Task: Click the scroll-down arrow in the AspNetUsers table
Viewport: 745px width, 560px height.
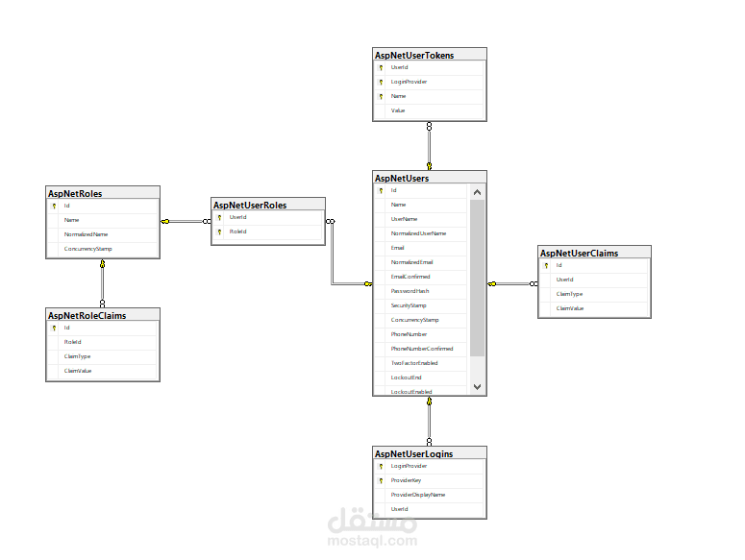Action: click(x=477, y=387)
